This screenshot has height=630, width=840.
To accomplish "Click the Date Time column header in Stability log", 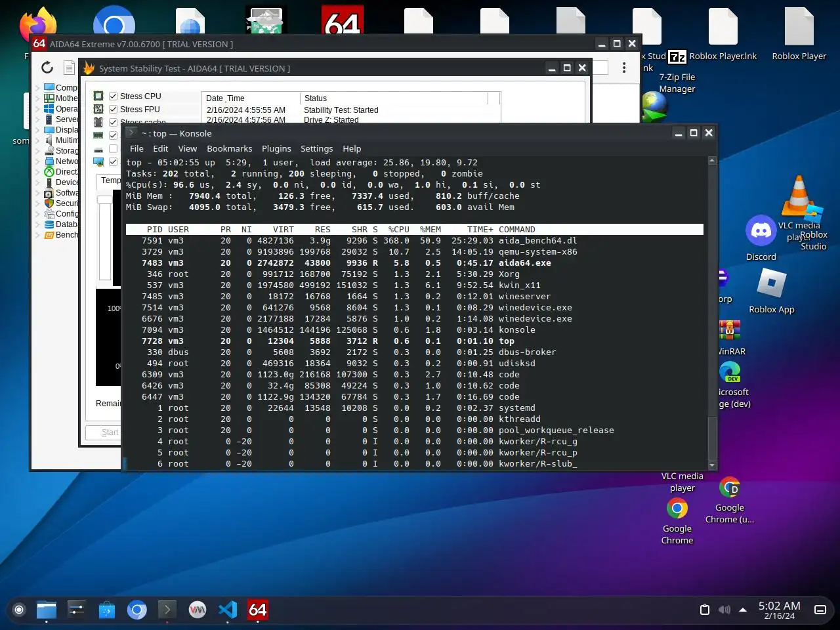I will click(250, 98).
